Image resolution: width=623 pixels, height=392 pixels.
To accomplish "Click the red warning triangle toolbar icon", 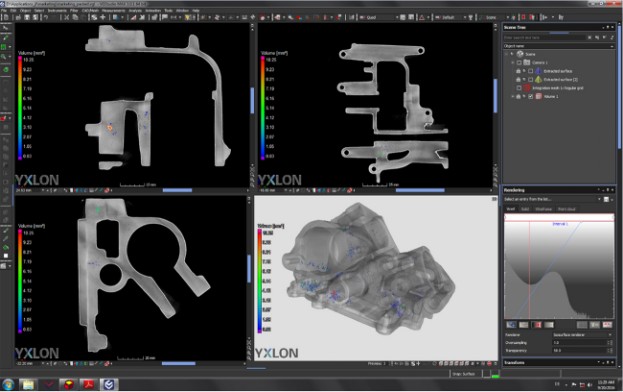I will pos(422,17).
